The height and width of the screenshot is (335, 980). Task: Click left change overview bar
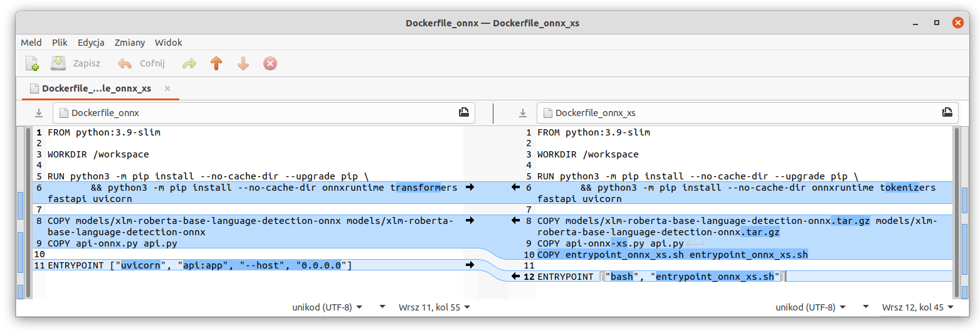pos(19,212)
